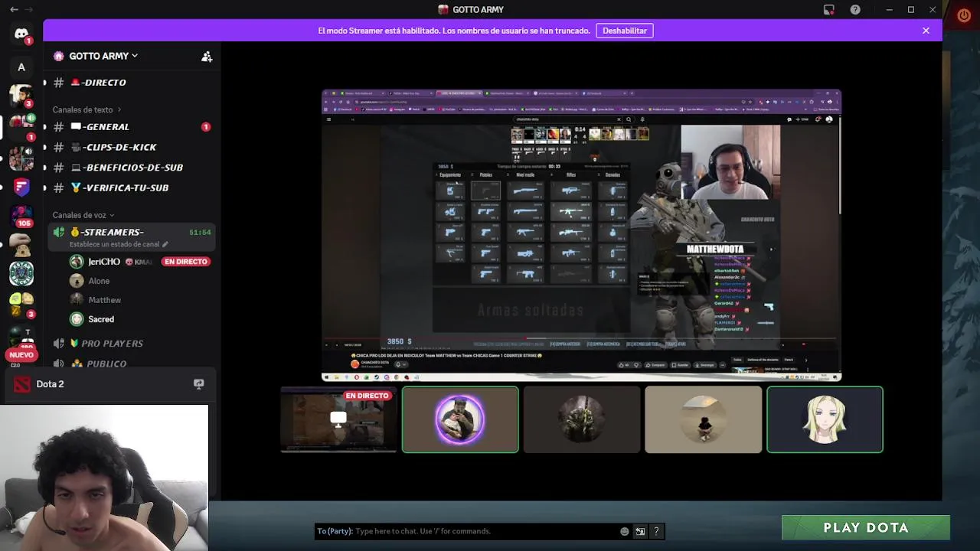Go back with the left arrow

tap(14, 10)
